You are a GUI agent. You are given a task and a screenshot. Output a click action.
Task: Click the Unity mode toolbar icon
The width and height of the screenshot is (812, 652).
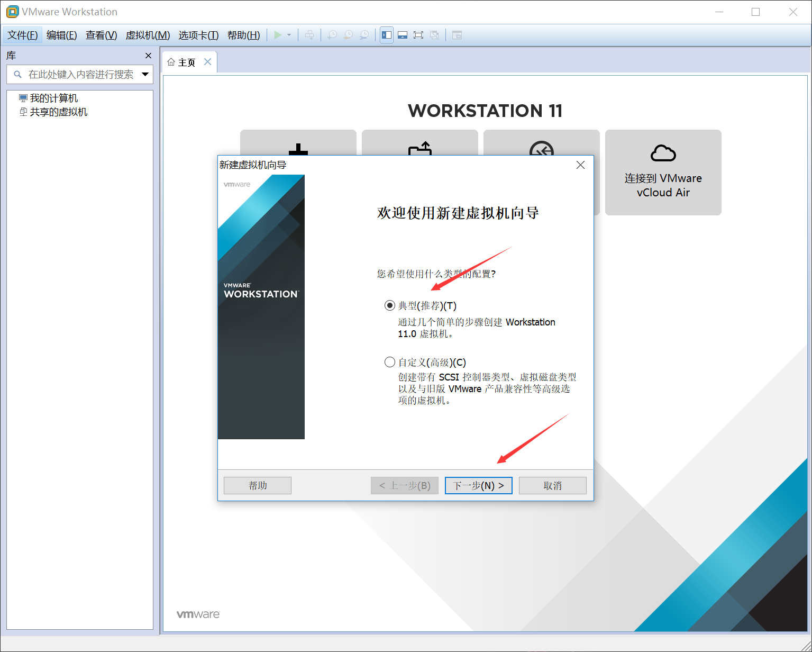(434, 35)
